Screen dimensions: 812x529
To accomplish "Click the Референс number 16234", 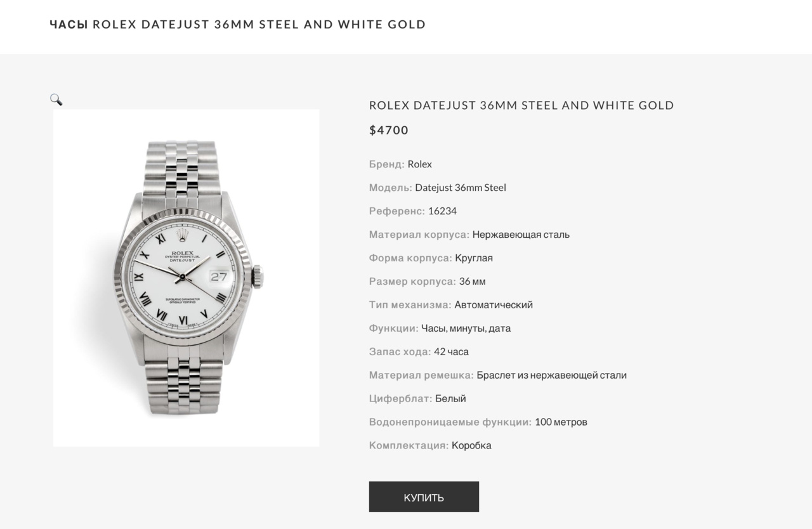I will tap(442, 211).
